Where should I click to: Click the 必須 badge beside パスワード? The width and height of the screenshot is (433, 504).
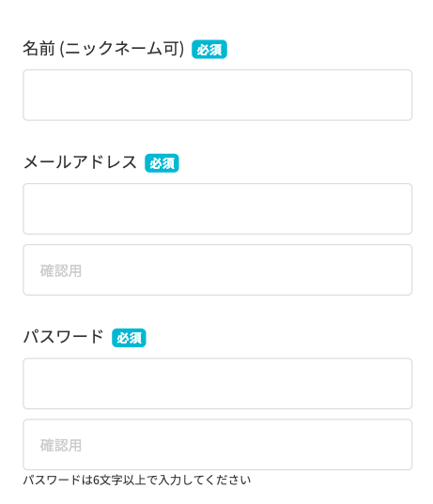pos(129,338)
